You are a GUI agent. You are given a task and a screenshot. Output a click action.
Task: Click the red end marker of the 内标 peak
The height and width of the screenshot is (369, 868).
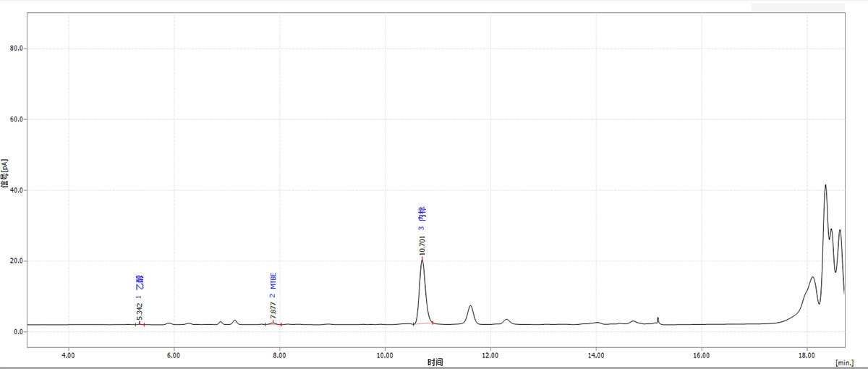(433, 323)
